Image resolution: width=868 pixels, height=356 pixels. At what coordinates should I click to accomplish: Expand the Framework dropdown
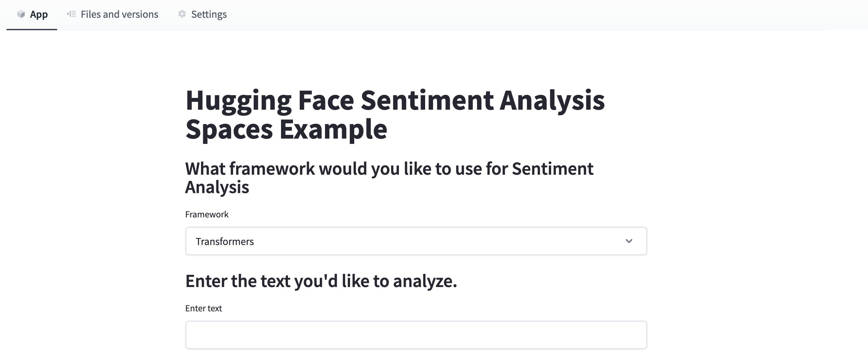tap(416, 241)
